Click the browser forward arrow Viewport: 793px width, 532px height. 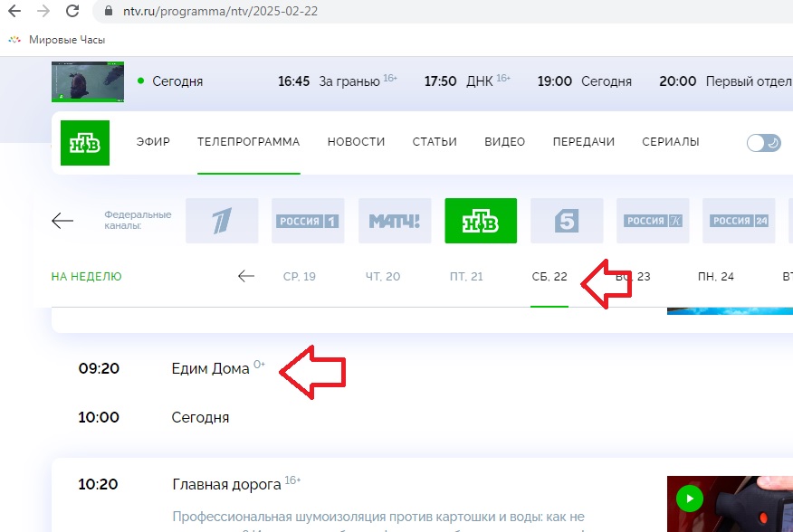pos(43,11)
